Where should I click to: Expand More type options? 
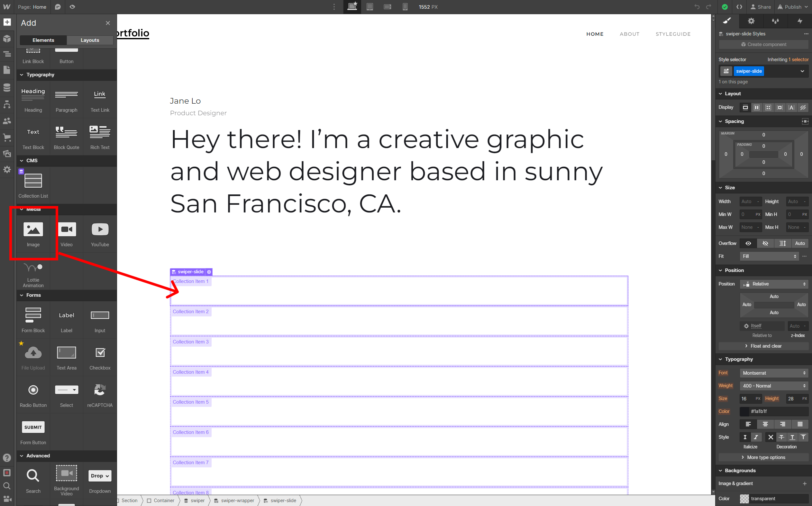pos(763,457)
